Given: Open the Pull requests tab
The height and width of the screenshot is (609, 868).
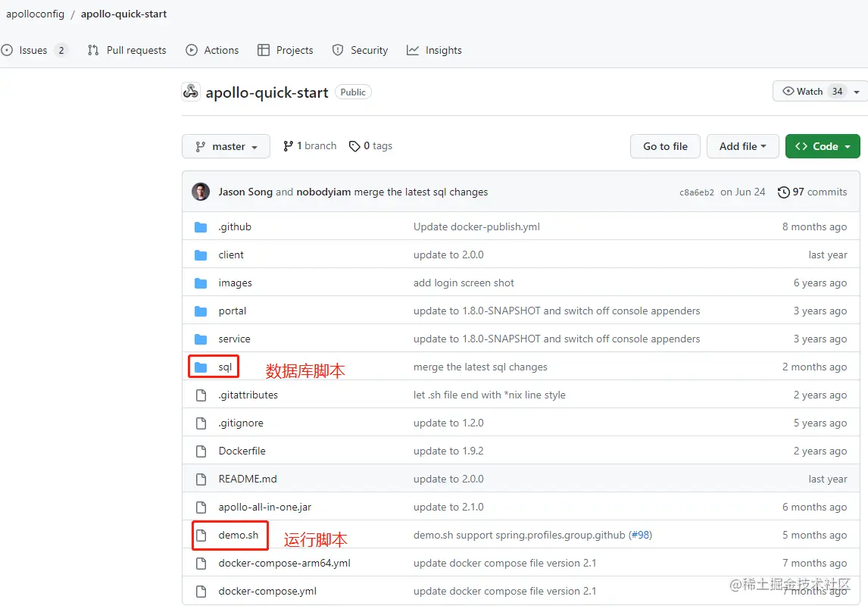Looking at the screenshot, I should (126, 51).
